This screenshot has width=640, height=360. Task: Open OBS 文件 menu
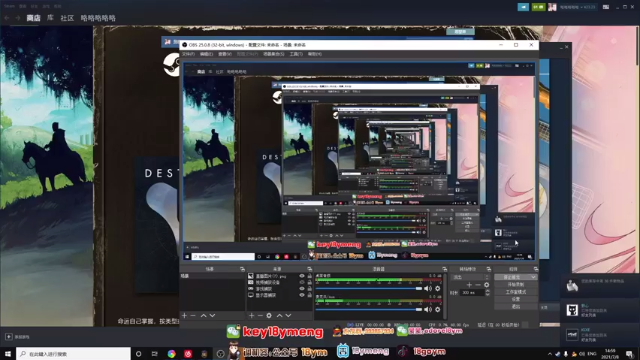[188, 54]
